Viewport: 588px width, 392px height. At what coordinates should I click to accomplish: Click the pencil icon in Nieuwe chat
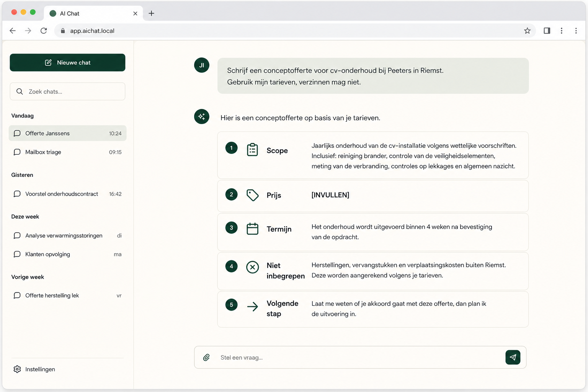[x=48, y=62]
